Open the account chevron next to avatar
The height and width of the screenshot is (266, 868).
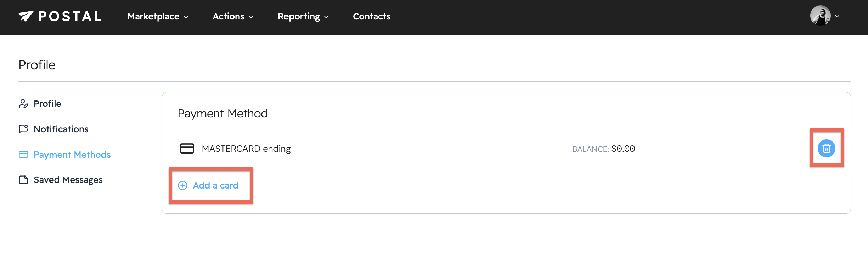pyautogui.click(x=837, y=16)
